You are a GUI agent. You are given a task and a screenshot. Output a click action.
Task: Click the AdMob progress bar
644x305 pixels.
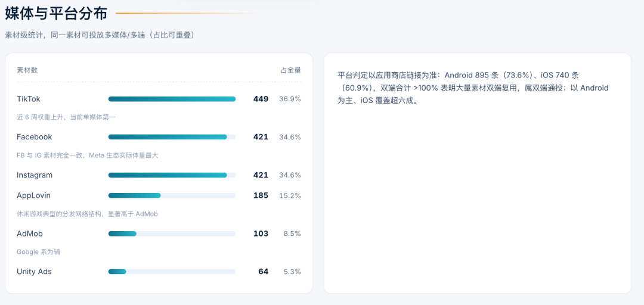(172, 234)
